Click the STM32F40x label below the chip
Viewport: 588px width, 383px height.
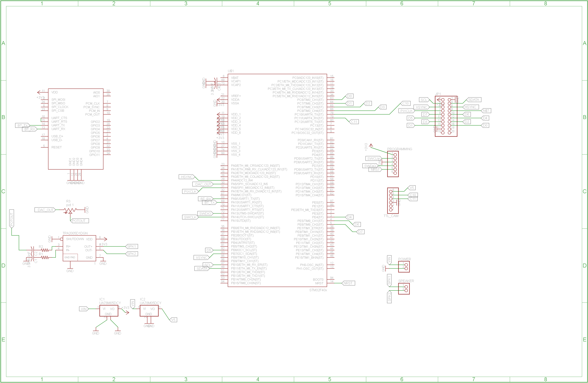click(x=318, y=290)
